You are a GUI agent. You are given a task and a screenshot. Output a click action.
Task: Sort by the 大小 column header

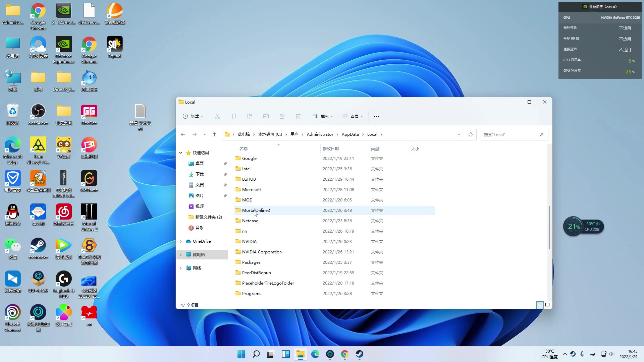click(x=415, y=148)
